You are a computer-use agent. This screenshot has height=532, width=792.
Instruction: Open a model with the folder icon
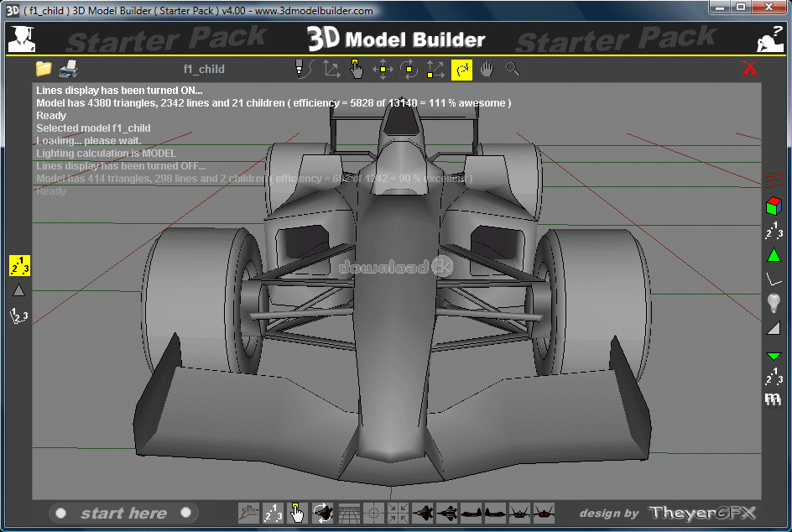(x=44, y=69)
